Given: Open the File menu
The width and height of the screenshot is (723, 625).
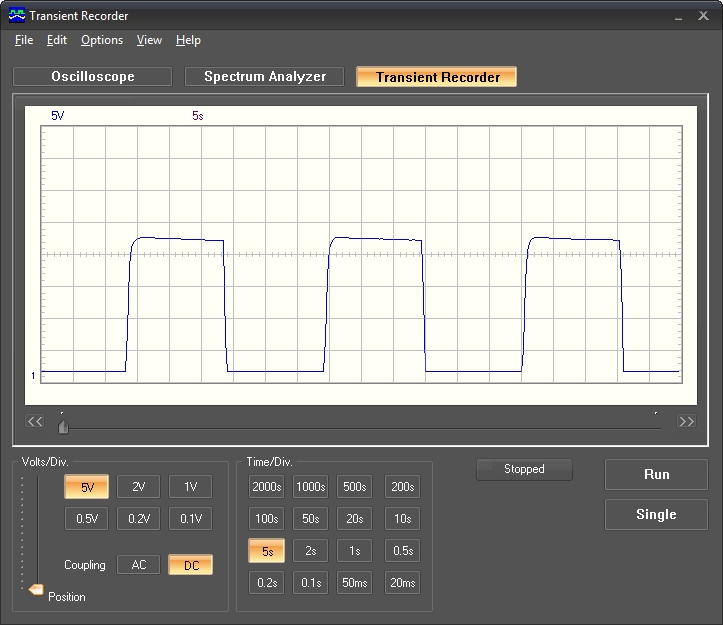Looking at the screenshot, I should (24, 40).
